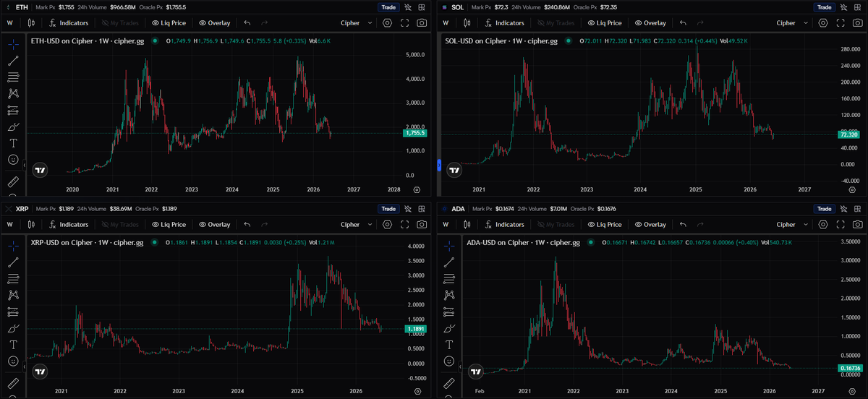This screenshot has width=868, height=399.
Task: Toggle Liq Price visibility on XRP chart
Action: pos(170,225)
